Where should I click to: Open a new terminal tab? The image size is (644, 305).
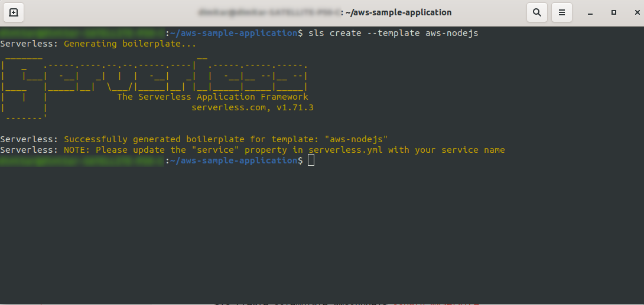tap(14, 13)
